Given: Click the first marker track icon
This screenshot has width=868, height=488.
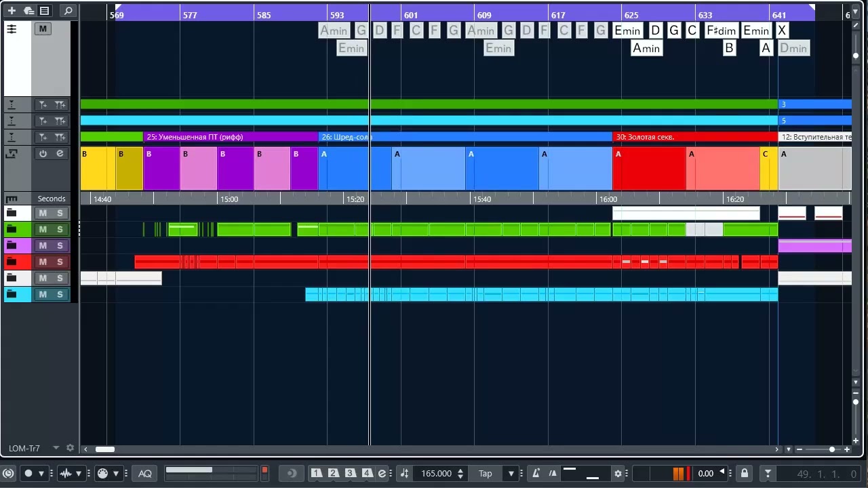Looking at the screenshot, I should click(11, 104).
